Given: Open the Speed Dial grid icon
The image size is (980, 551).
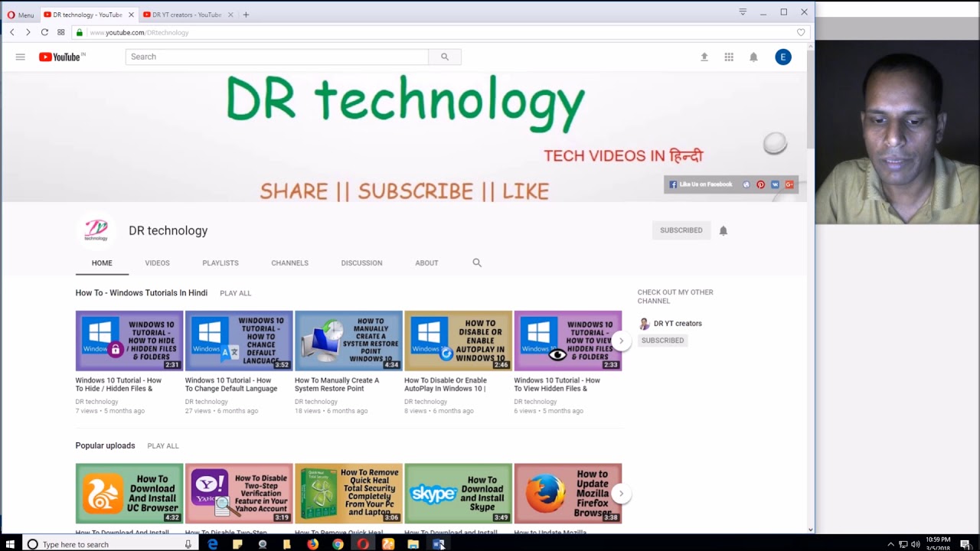Looking at the screenshot, I should click(x=61, y=32).
